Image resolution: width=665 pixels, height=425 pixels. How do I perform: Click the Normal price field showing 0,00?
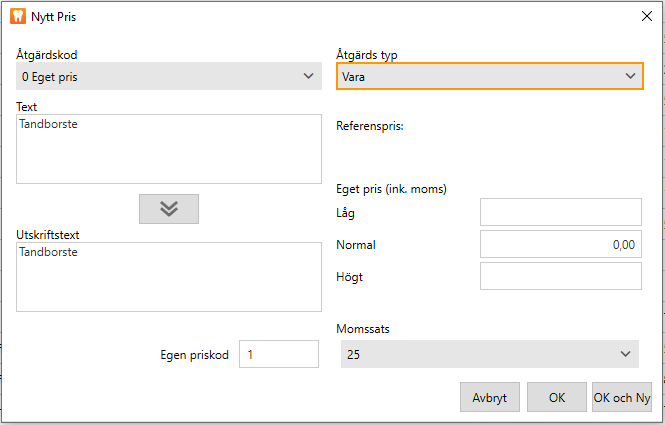[560, 244]
